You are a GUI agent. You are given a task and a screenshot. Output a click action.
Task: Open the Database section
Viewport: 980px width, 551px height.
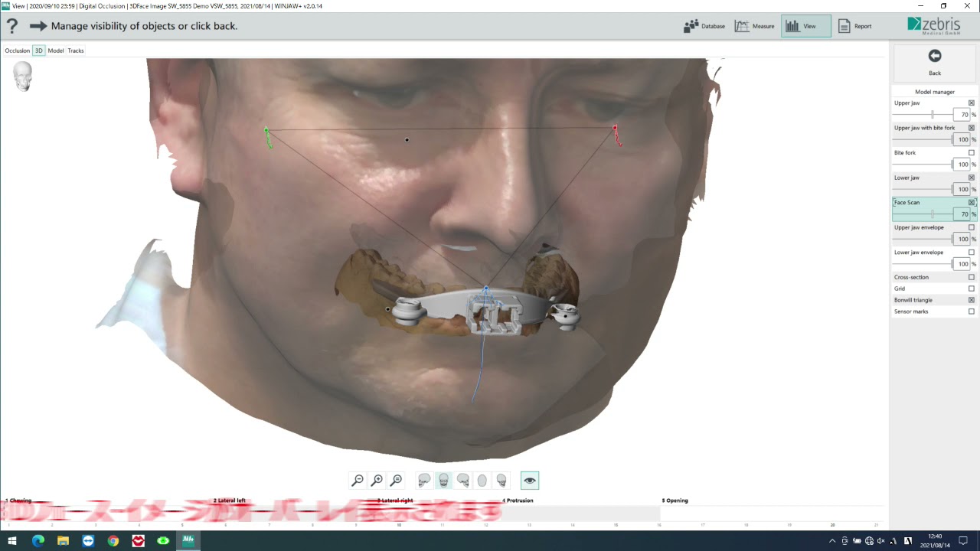(x=704, y=26)
